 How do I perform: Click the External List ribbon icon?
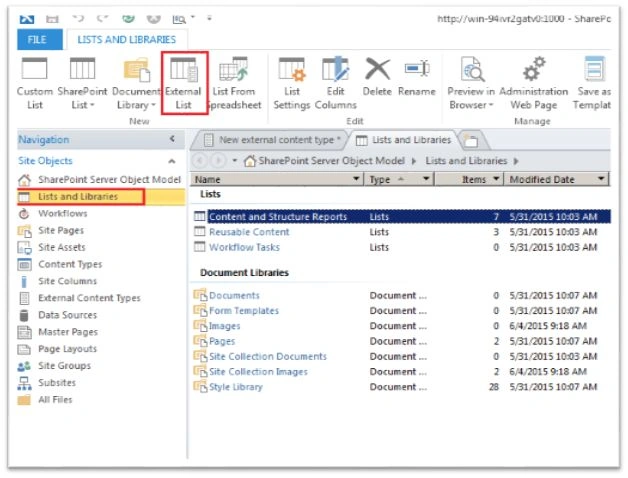coord(184,83)
